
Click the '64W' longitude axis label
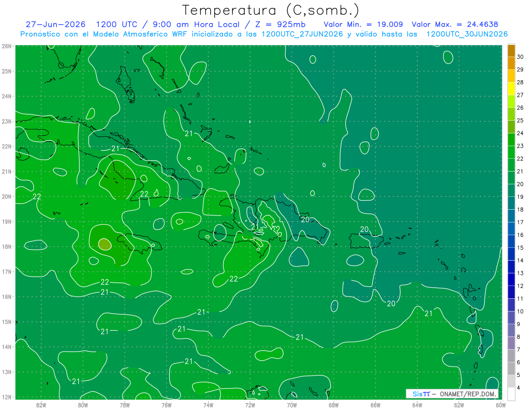pyautogui.click(x=417, y=405)
